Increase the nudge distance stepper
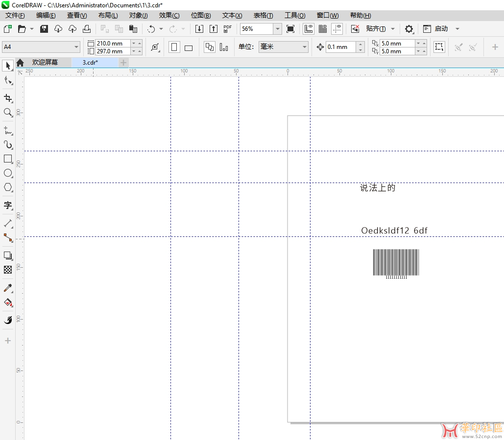The height and width of the screenshot is (440, 504). 360,45
